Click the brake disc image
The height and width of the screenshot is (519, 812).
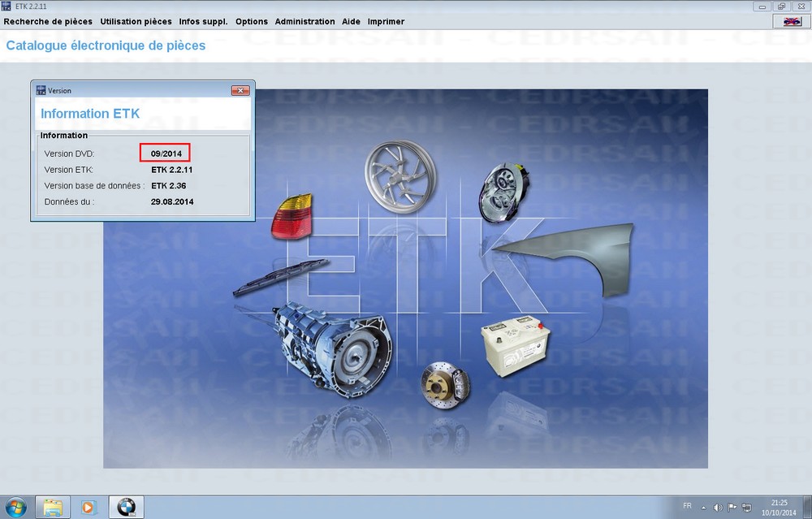coord(445,385)
